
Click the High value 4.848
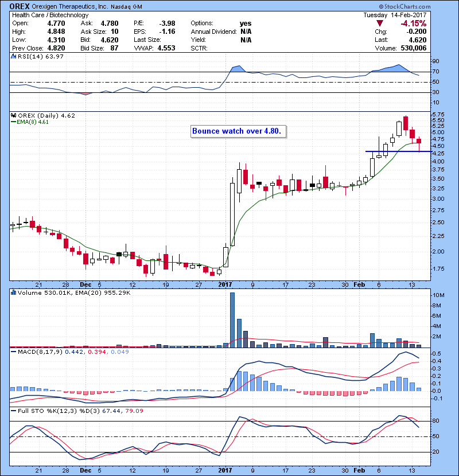pyautogui.click(x=56, y=32)
